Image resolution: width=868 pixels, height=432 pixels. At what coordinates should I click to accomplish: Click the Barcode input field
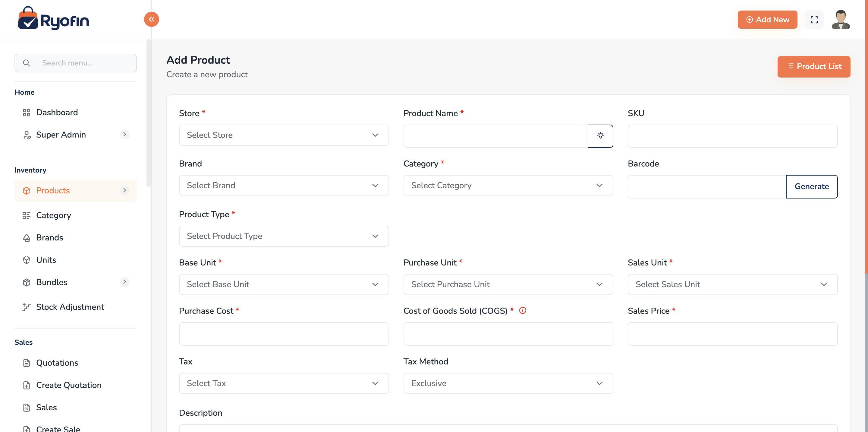point(707,186)
